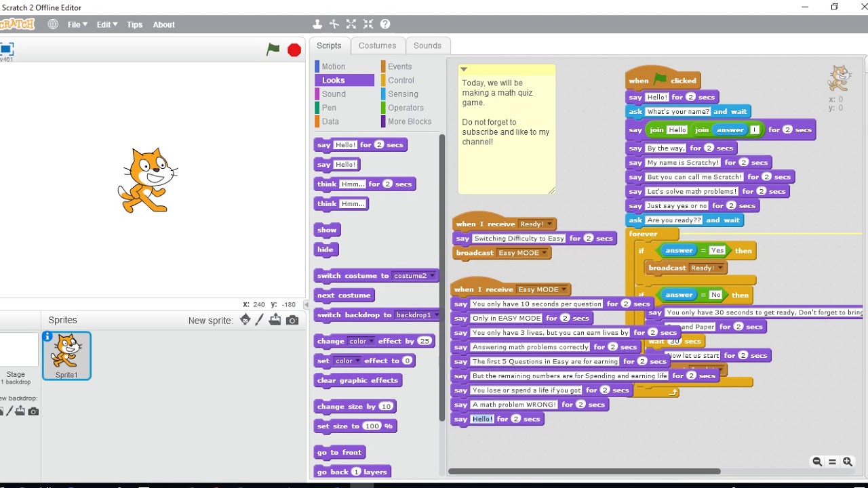Click the size value 100 in set size block
The image size is (868, 488).
[x=372, y=426]
